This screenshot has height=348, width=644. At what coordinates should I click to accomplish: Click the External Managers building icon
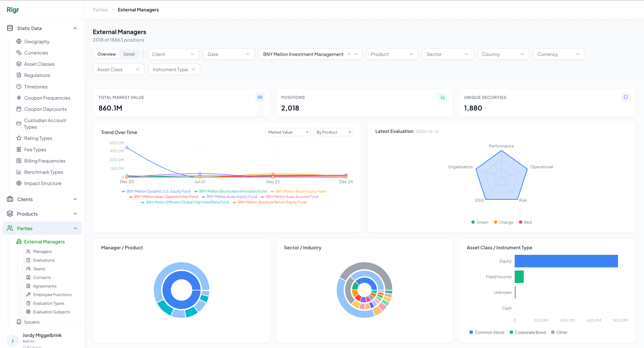click(x=19, y=242)
